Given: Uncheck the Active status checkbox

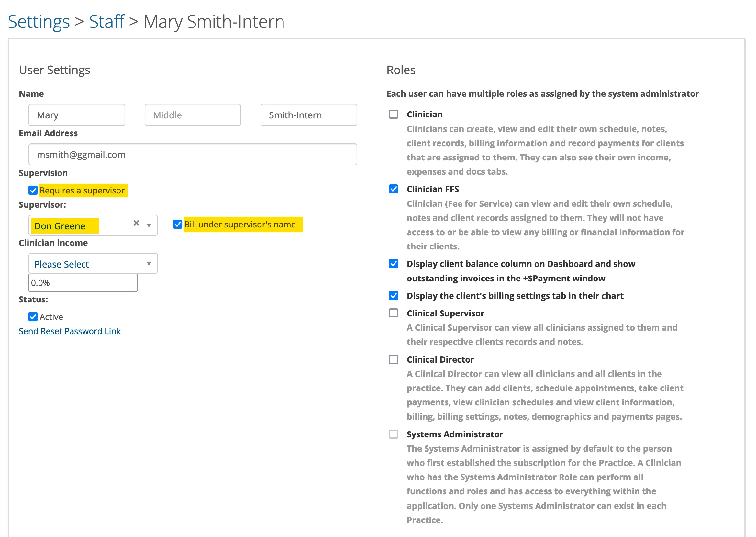Looking at the screenshot, I should point(33,317).
